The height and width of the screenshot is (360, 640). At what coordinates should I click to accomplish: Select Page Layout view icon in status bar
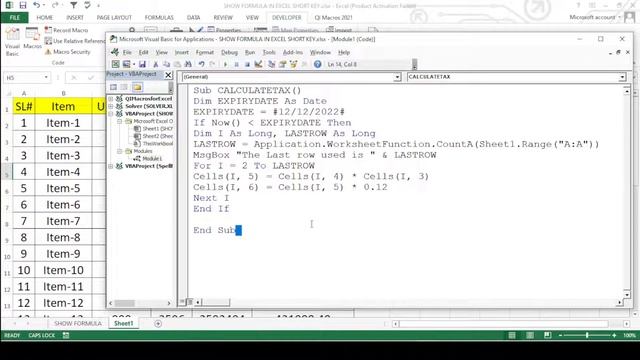click(530, 335)
